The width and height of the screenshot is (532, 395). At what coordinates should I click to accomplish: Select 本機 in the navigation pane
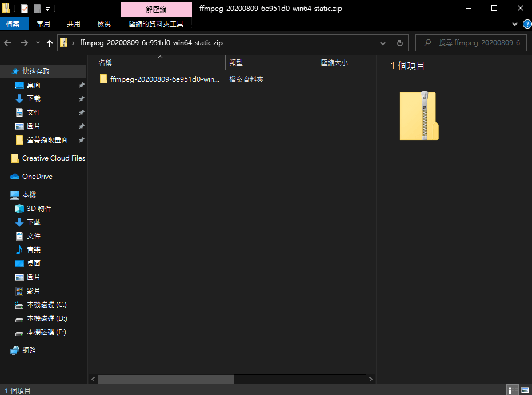click(x=29, y=195)
